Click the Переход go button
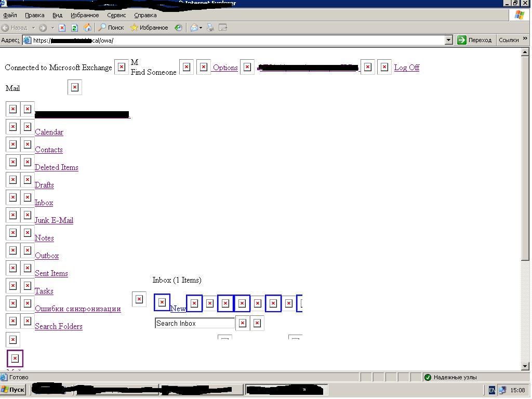The height and width of the screenshot is (399, 532). pyautogui.click(x=474, y=40)
